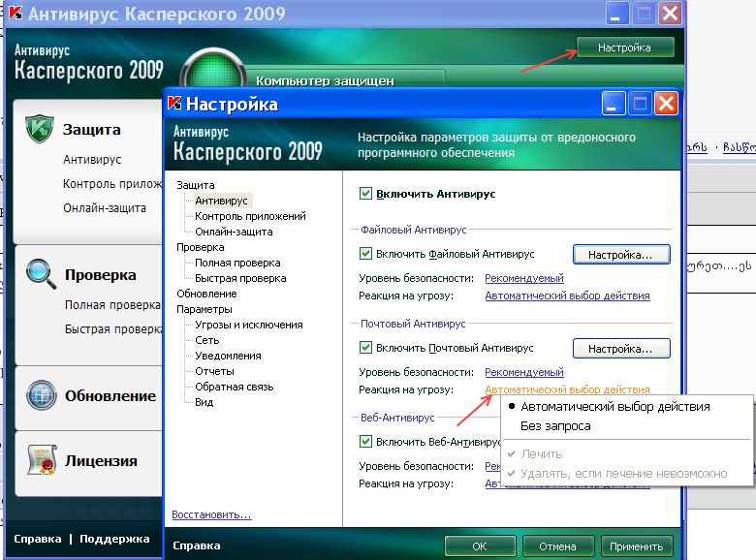Open Файловый Антивирус Рекомендуемый security level

tap(524, 278)
